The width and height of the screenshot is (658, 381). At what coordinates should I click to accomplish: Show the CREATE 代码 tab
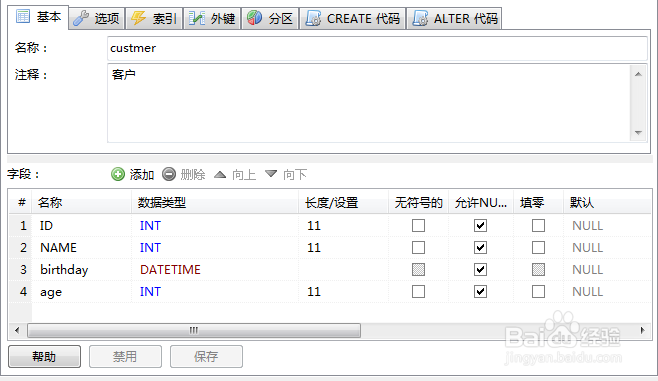[x=352, y=19]
